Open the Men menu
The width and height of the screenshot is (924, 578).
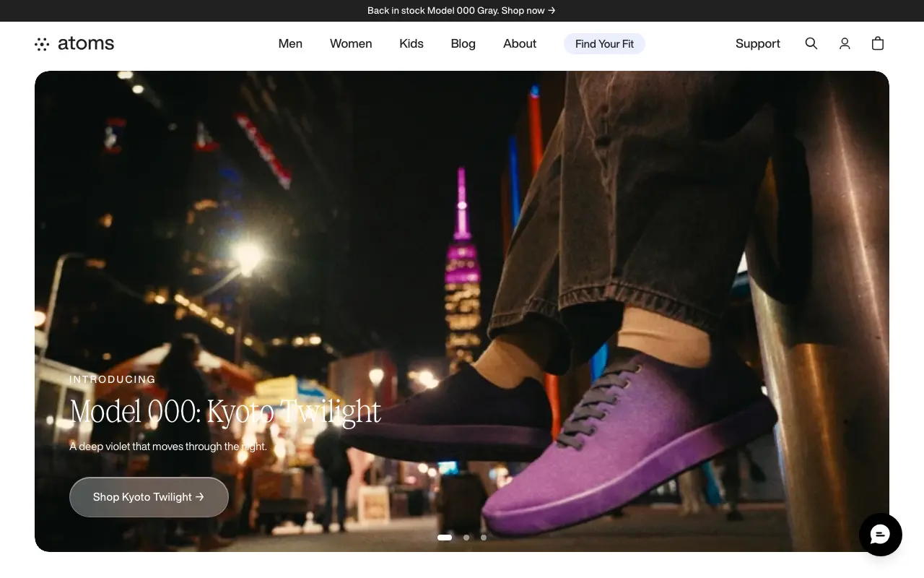point(290,43)
